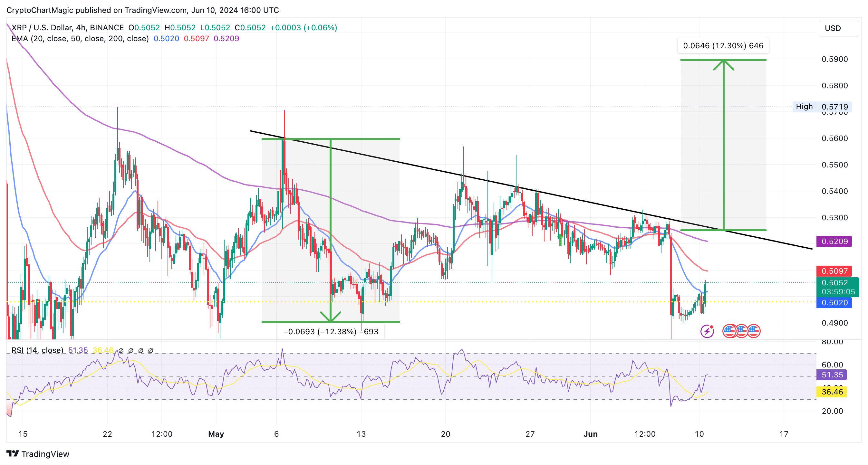Click the small green up-arrow marker on chart
Image resolution: width=868 pixels, height=465 pixels.
(x=560, y=240)
